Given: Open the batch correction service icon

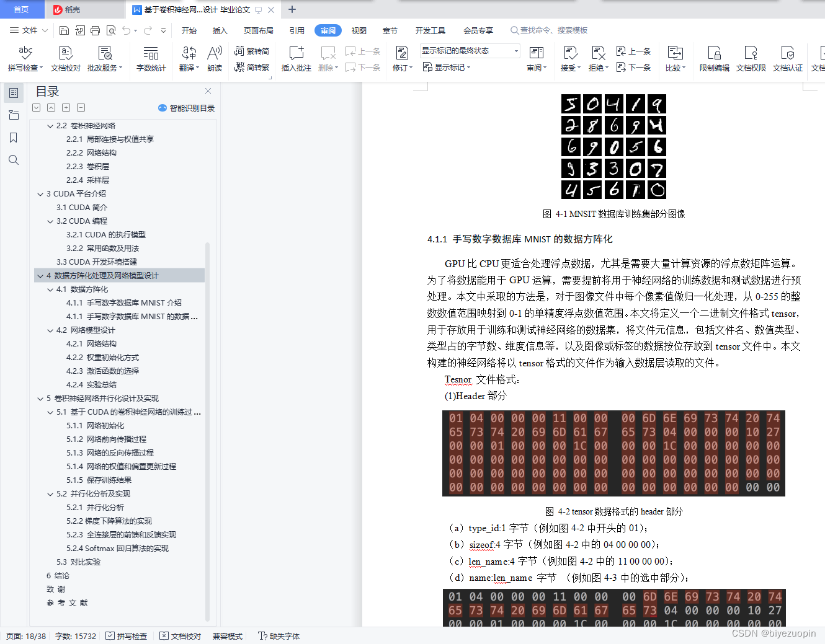Looking at the screenshot, I should (x=105, y=58).
